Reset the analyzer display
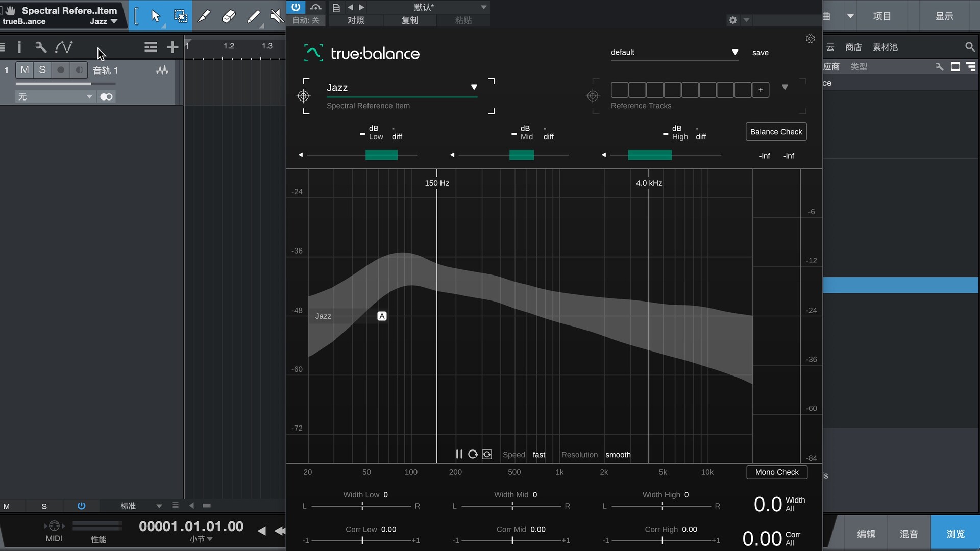The image size is (980, 551). [x=473, y=454]
